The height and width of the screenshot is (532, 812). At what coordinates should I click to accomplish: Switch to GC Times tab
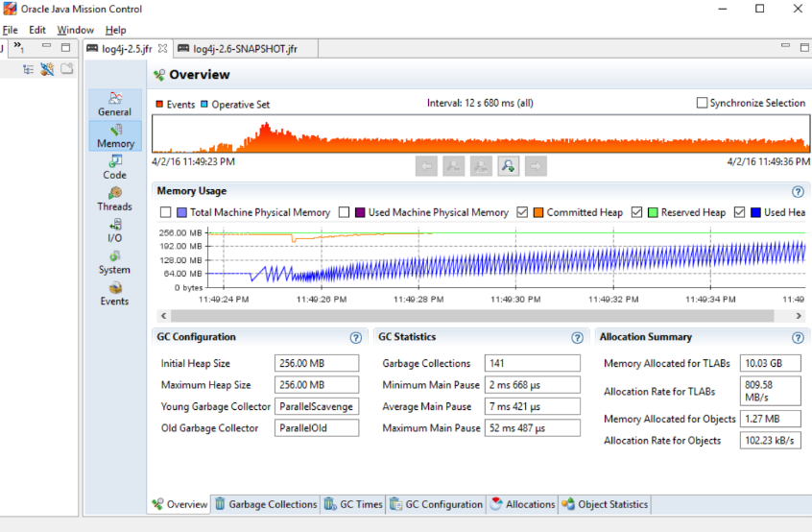coord(353,504)
